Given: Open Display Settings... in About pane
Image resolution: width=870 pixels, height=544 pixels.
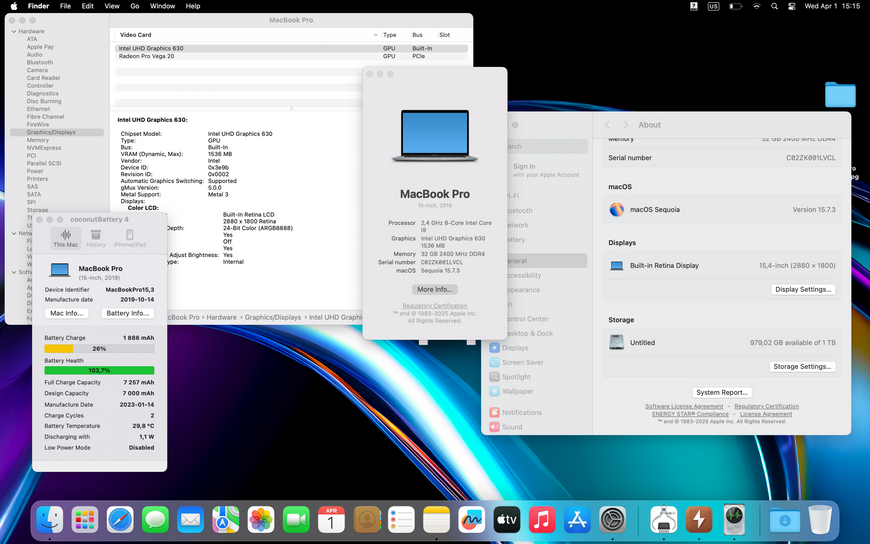Looking at the screenshot, I should (x=803, y=289).
